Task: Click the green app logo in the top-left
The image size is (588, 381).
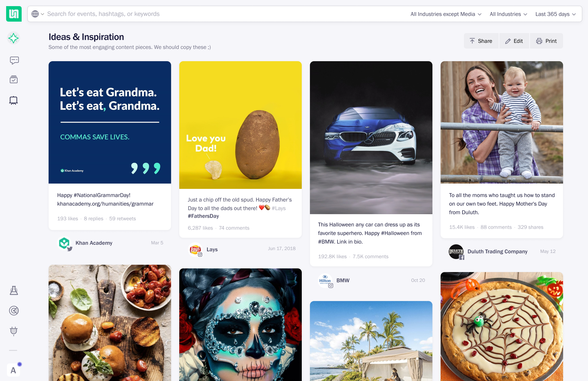Action: click(x=14, y=14)
